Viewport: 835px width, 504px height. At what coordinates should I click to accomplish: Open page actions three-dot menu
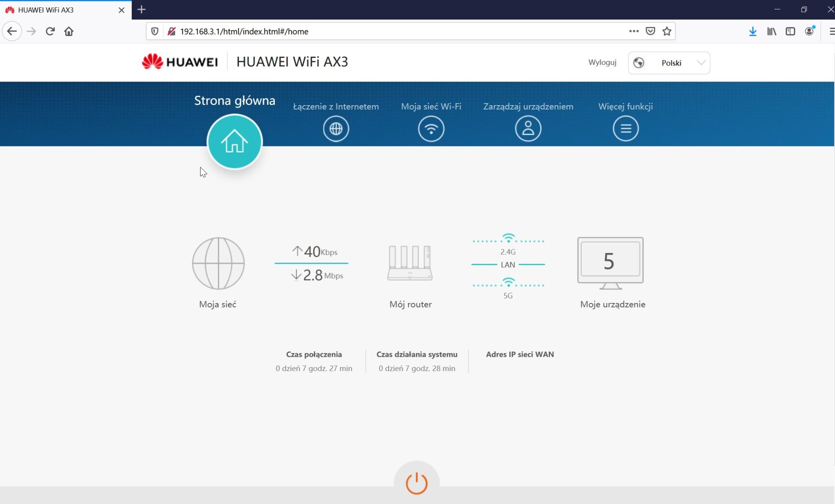(x=633, y=31)
